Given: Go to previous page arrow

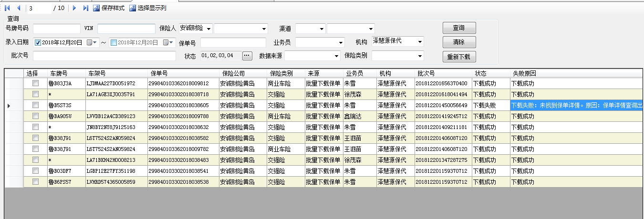Looking at the screenshot, I should coord(19,8).
